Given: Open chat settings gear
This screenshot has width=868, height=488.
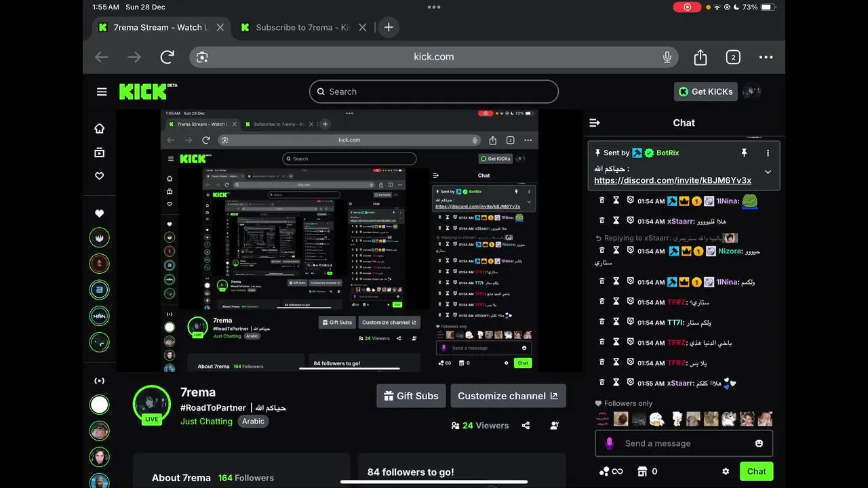Looking at the screenshot, I should click(726, 471).
